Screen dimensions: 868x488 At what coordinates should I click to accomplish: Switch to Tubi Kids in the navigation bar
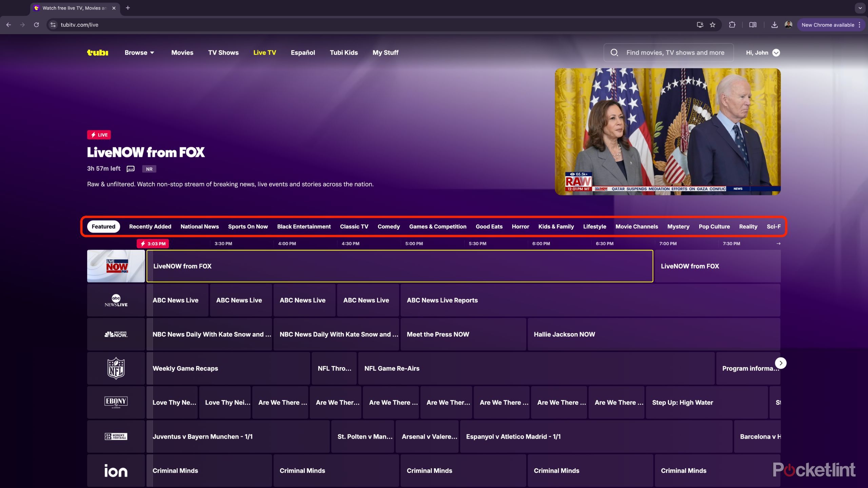tap(344, 53)
